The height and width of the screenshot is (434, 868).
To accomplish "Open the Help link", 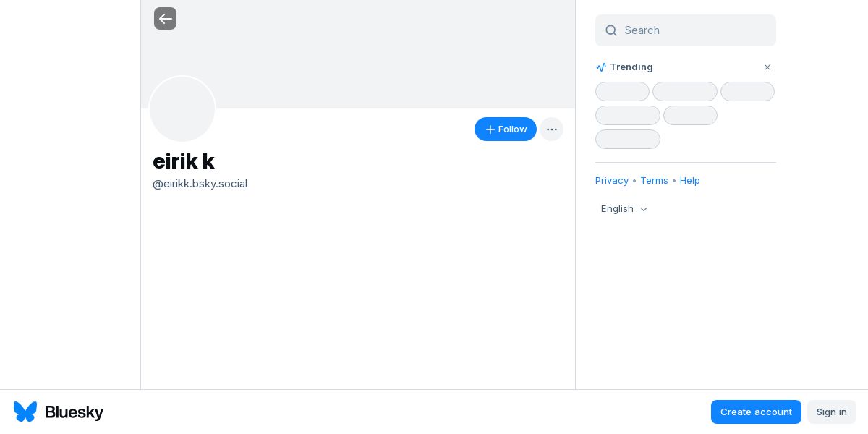I will [690, 181].
